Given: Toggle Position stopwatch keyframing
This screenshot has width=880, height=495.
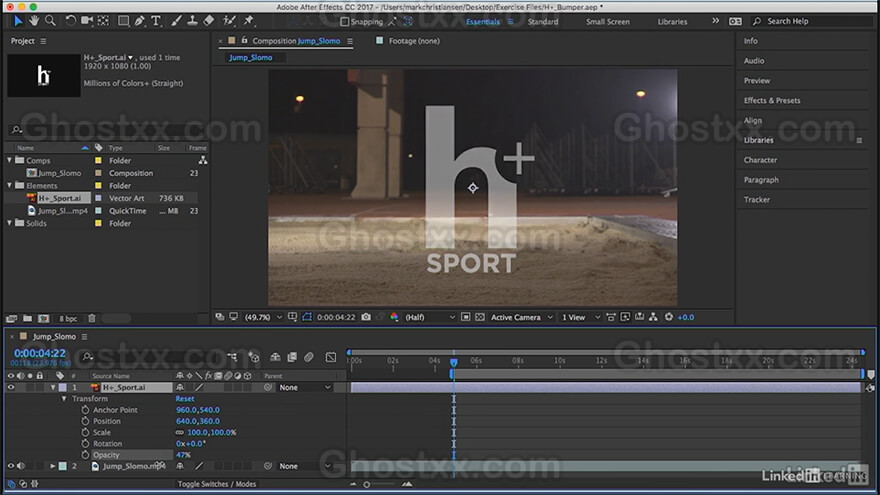Looking at the screenshot, I should coord(85,421).
